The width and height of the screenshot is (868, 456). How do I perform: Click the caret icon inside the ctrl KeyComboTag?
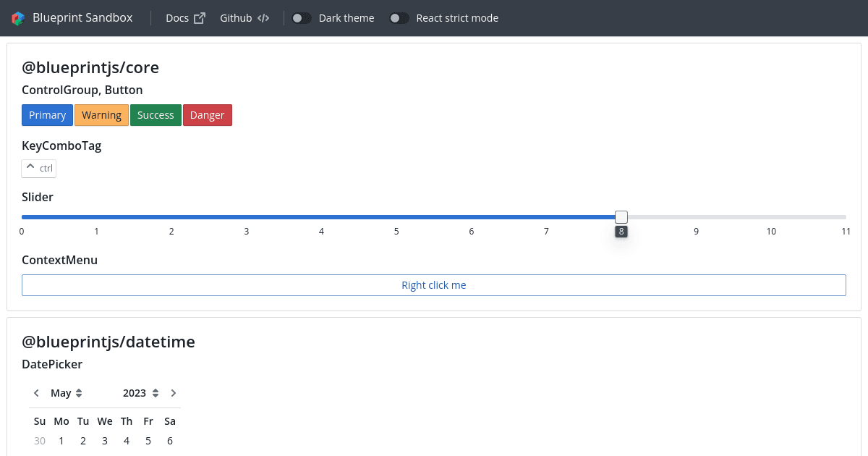click(30, 167)
